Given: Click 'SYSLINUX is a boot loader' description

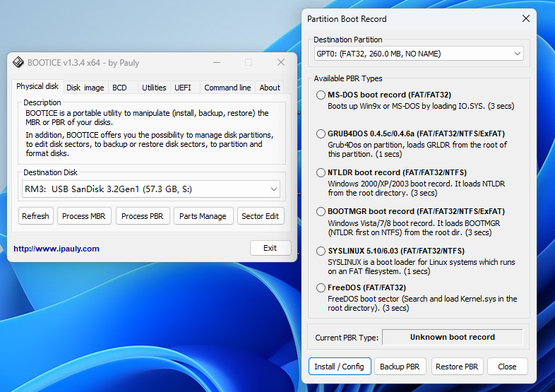Looking at the screenshot, I should (x=422, y=267).
